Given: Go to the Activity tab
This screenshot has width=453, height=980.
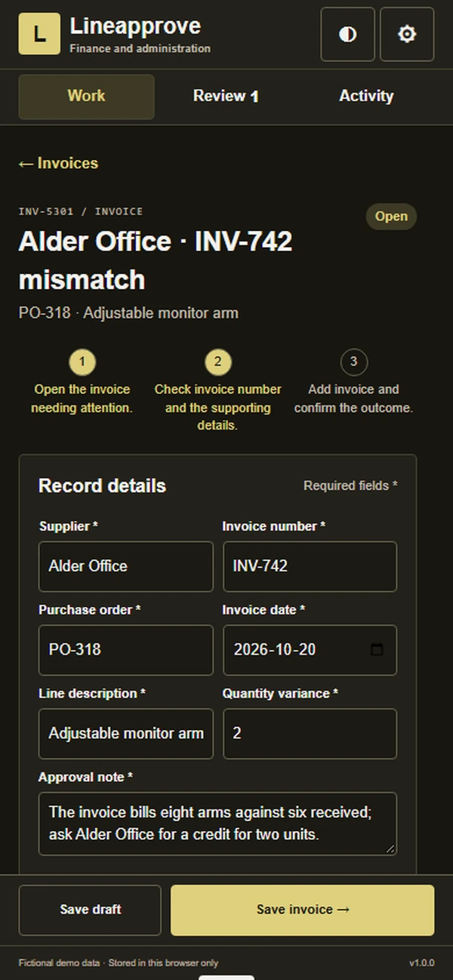Looking at the screenshot, I should pos(366,96).
